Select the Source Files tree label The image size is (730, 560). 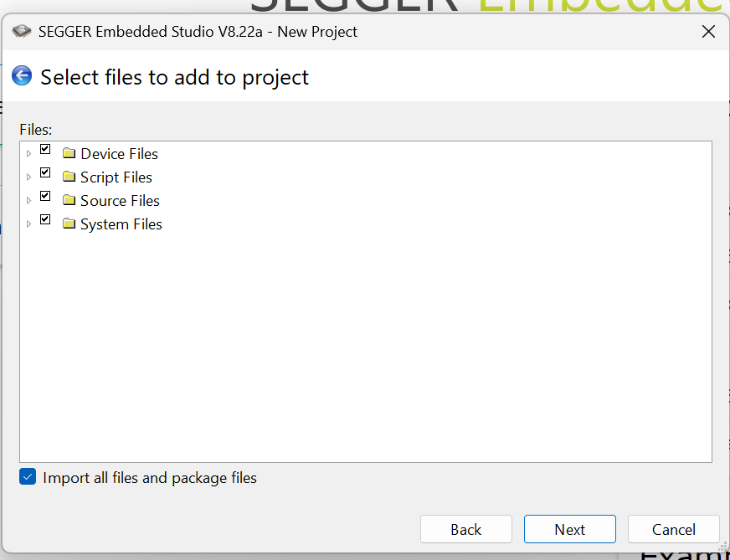[x=120, y=201]
